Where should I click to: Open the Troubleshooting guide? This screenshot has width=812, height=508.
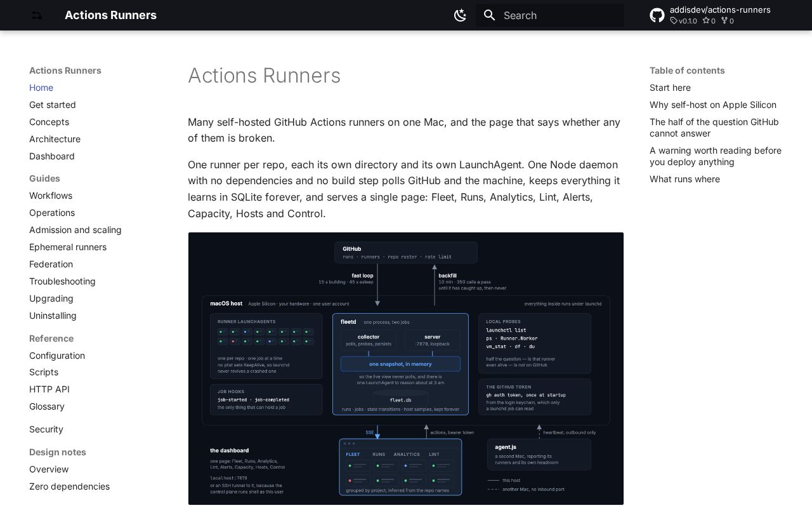tap(62, 281)
